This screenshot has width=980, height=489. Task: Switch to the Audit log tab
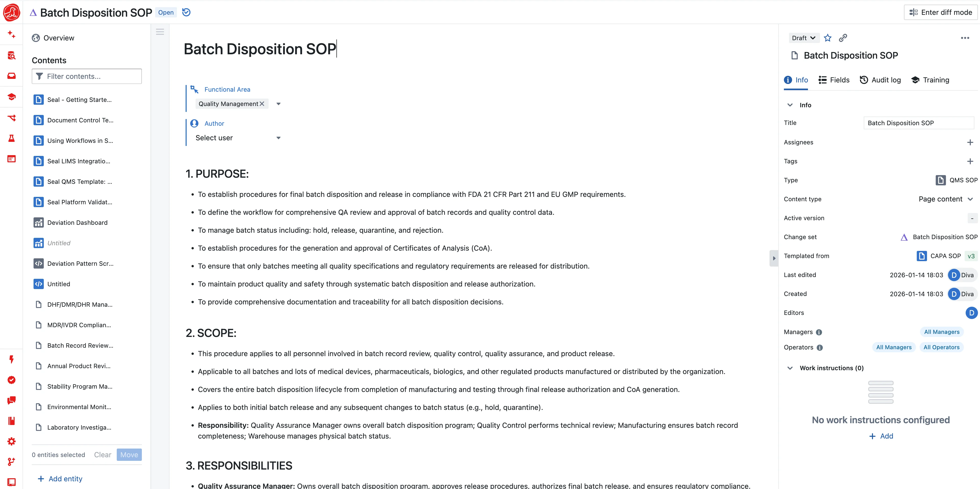coord(880,80)
